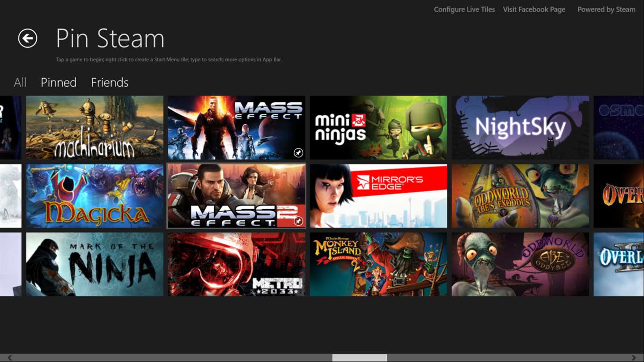The image size is (644, 362).
Task: Select the Machinarium game tile
Action: pos(95,128)
